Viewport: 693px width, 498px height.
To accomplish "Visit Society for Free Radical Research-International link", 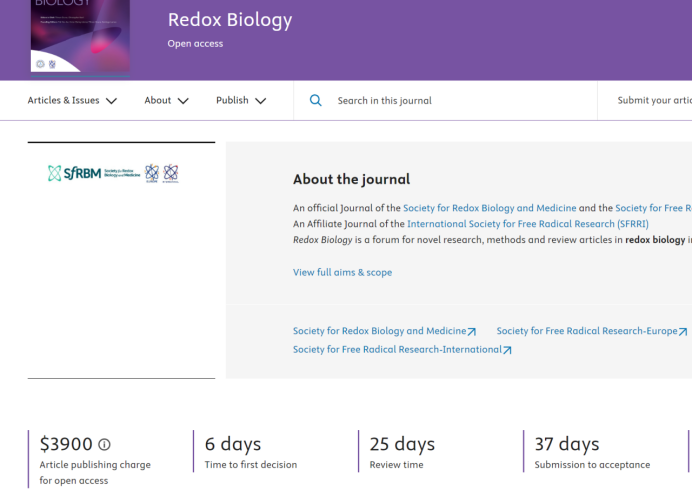I will 397,350.
